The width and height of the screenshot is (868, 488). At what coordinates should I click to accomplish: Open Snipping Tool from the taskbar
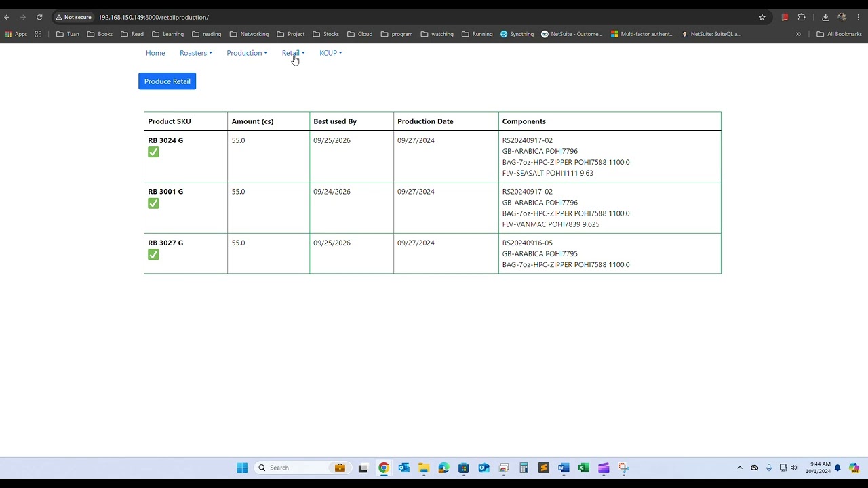pyautogui.click(x=623, y=468)
